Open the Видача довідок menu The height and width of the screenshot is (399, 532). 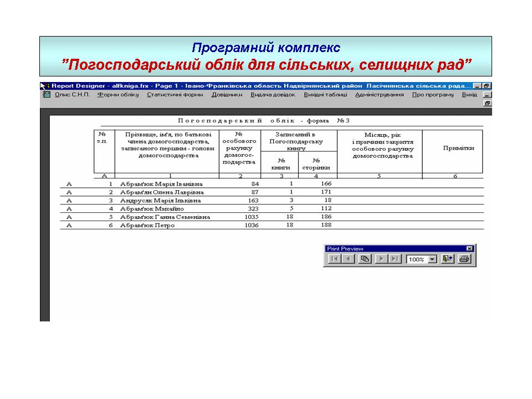(273, 95)
